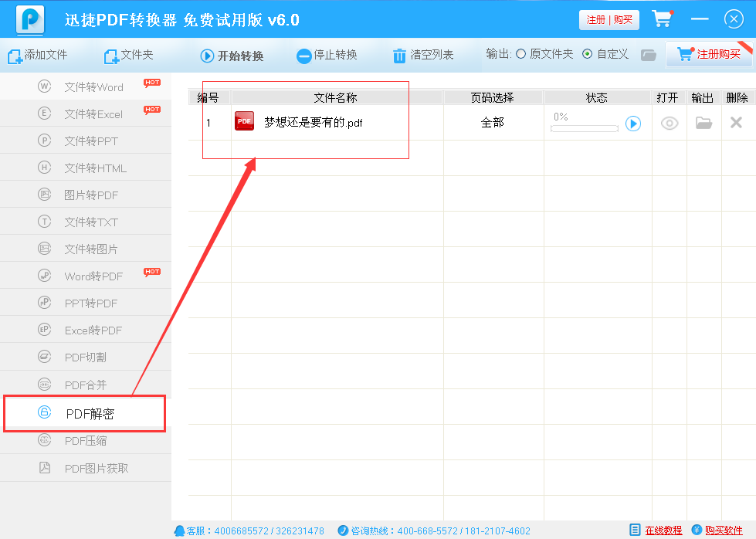Click 全部 page selection cell

point(493,123)
